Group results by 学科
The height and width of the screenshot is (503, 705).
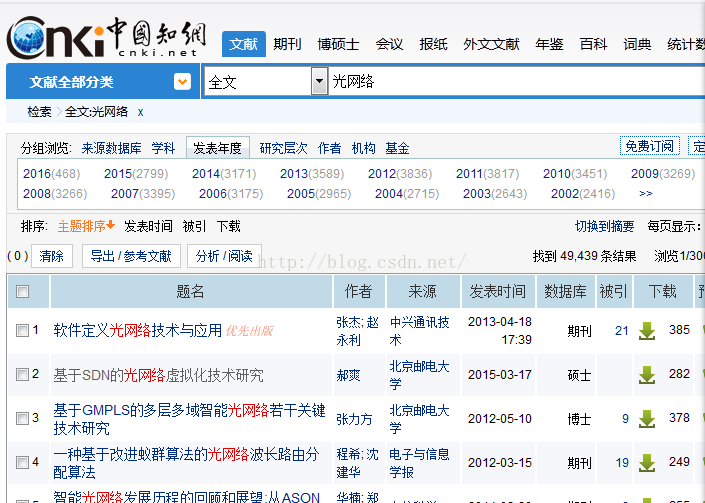pos(163,148)
